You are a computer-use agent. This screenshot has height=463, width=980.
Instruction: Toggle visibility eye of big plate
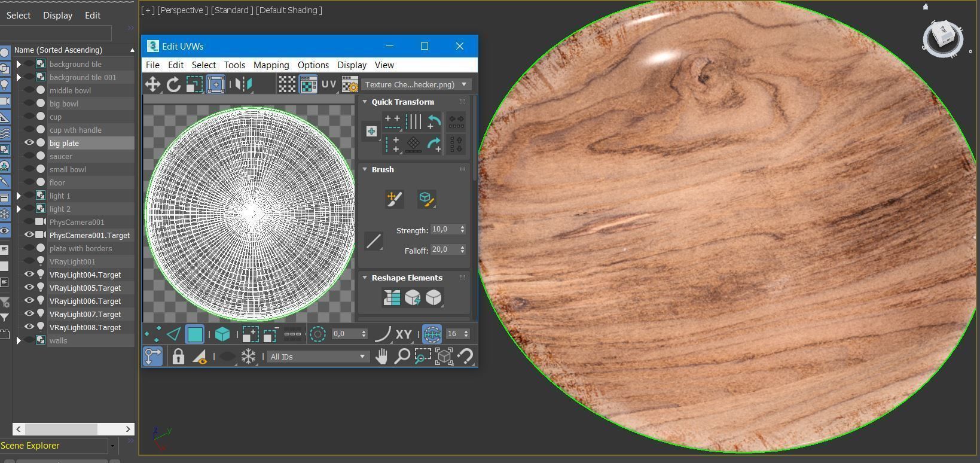29,143
